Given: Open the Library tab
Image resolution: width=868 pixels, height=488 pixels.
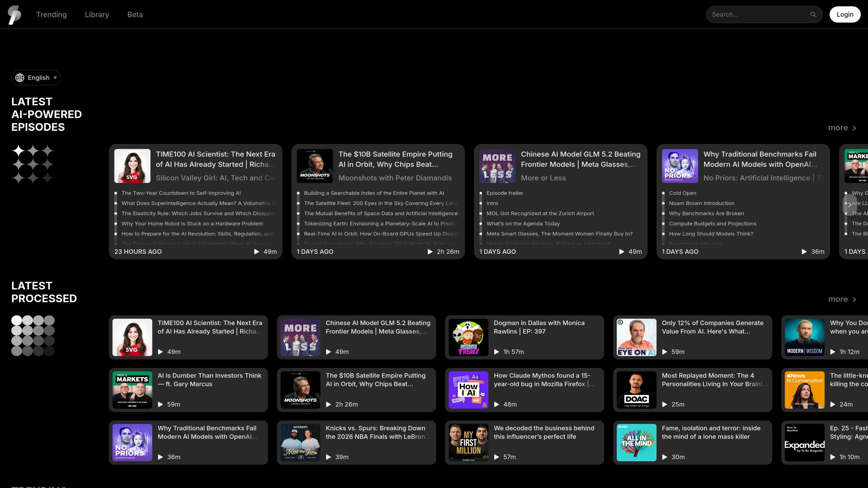Looking at the screenshot, I should pyautogui.click(x=97, y=14).
